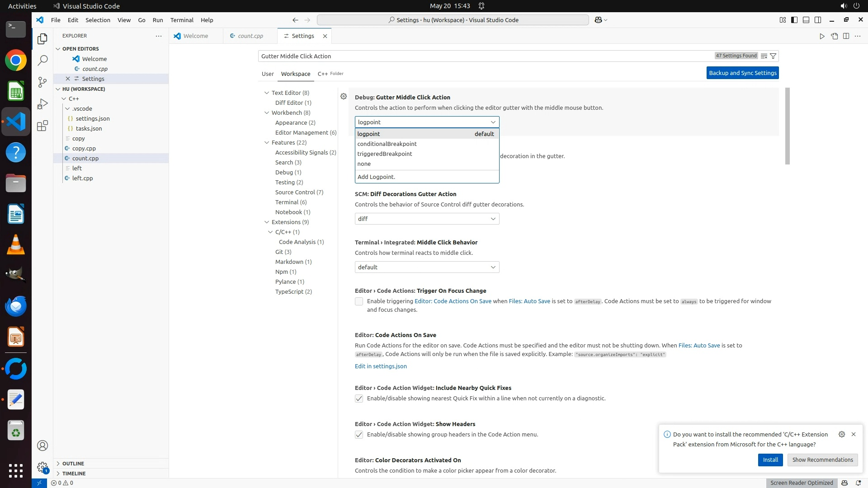This screenshot has width=868, height=488.
Task: Open Edit in settings.json link
Action: 381,366
